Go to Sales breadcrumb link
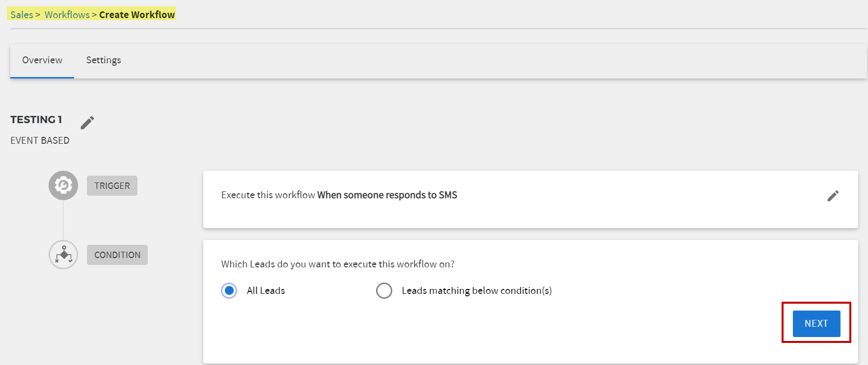Viewport: 868px width, 365px height. [x=22, y=15]
